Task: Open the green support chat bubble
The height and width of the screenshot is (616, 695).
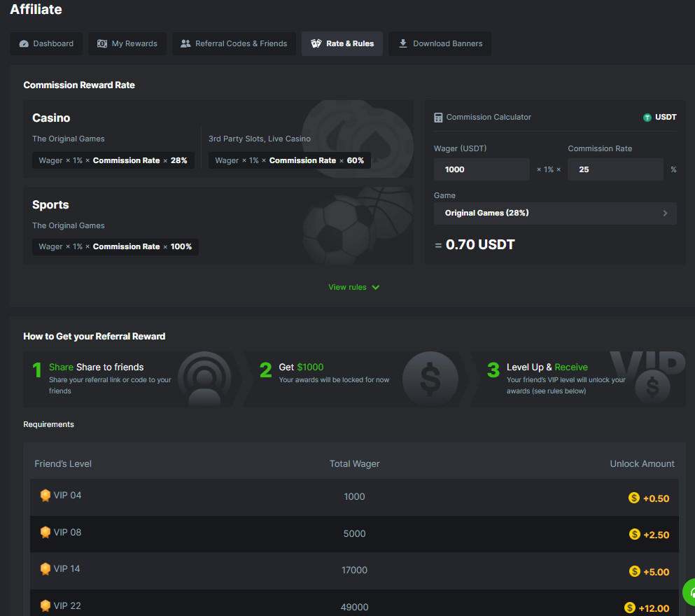Action: (689, 592)
